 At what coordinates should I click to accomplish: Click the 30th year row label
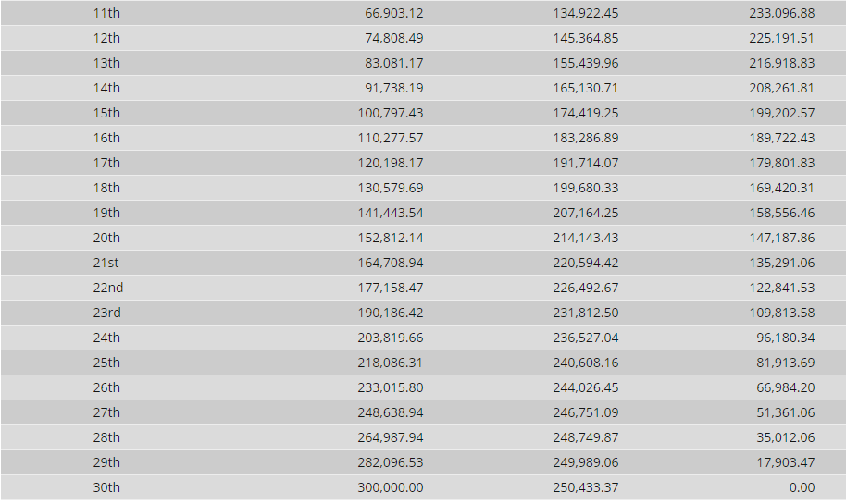tap(106, 487)
